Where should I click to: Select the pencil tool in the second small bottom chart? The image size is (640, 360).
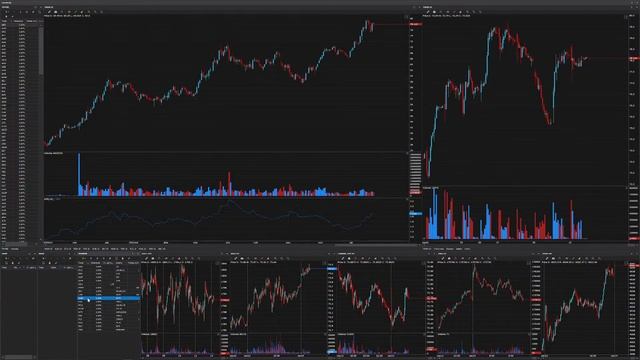[x=236, y=258]
